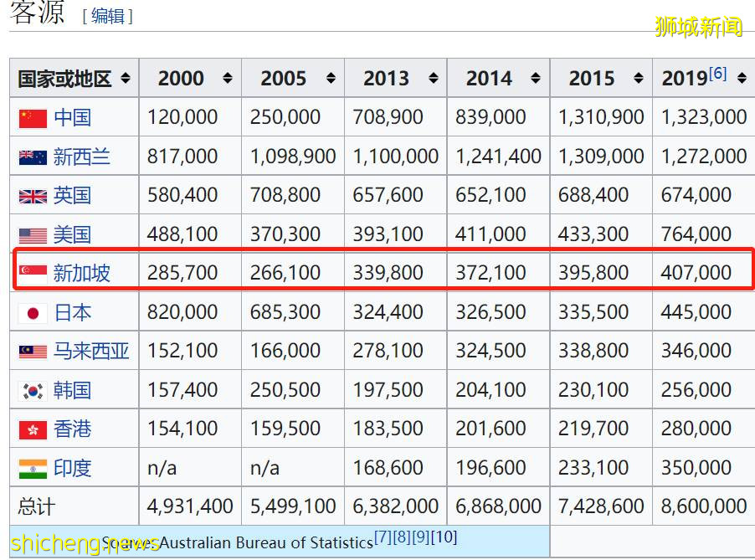Click the Malaysia flag icon

click(x=33, y=352)
